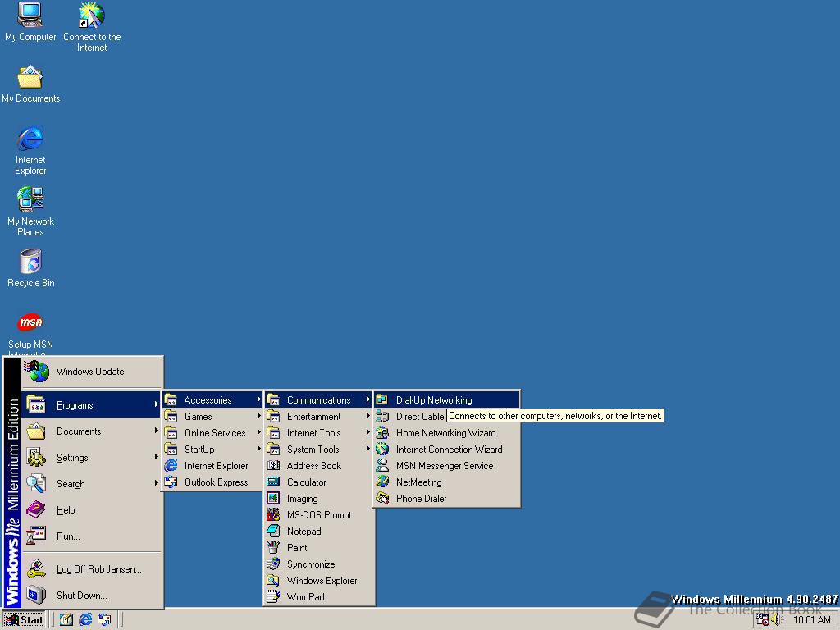Select Dial-Up Networking
Screen dimensions: 840x630
pyautogui.click(x=447, y=399)
